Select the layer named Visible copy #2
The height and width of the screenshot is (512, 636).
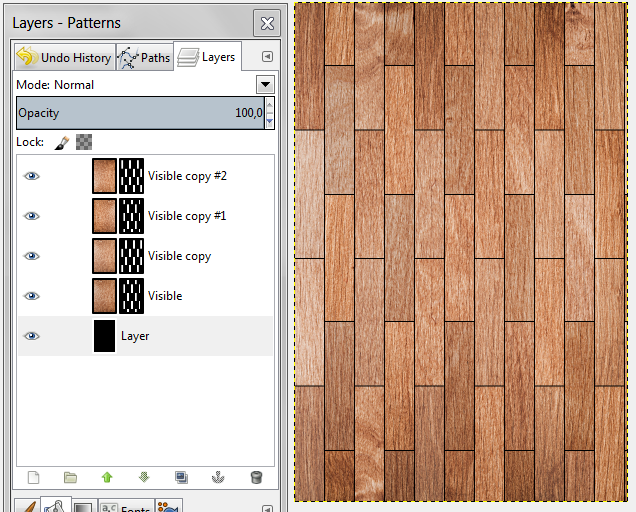tap(187, 176)
